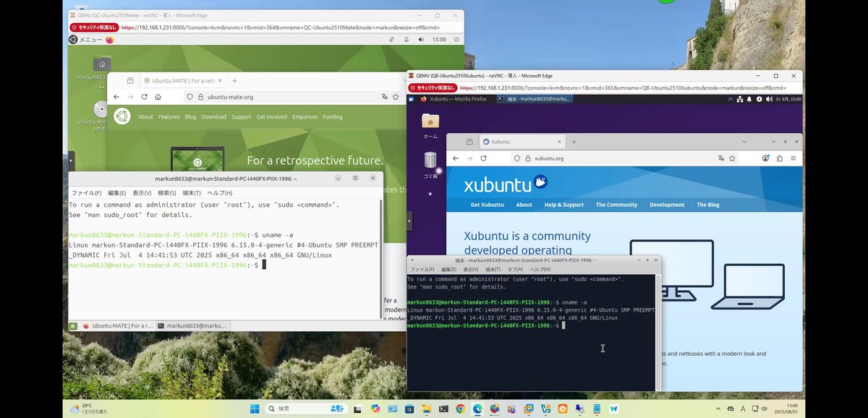Launch Firefox from the MATE top panel
This screenshot has width=868, height=418.
tap(110, 40)
